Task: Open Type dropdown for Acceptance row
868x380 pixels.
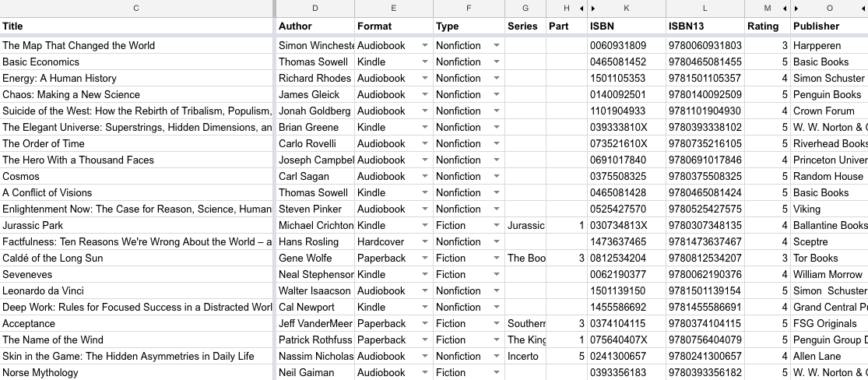Action: 497,323
